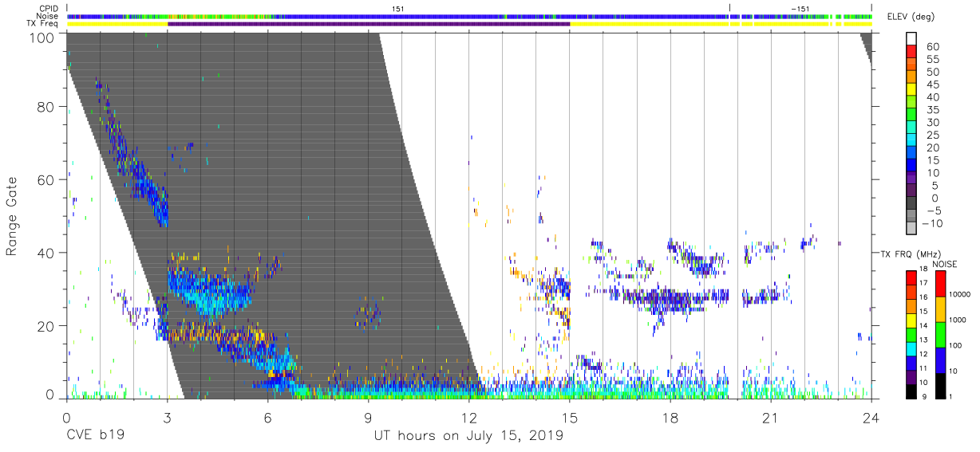
Task: Click x-axis tick label '24'
Action: tap(871, 417)
